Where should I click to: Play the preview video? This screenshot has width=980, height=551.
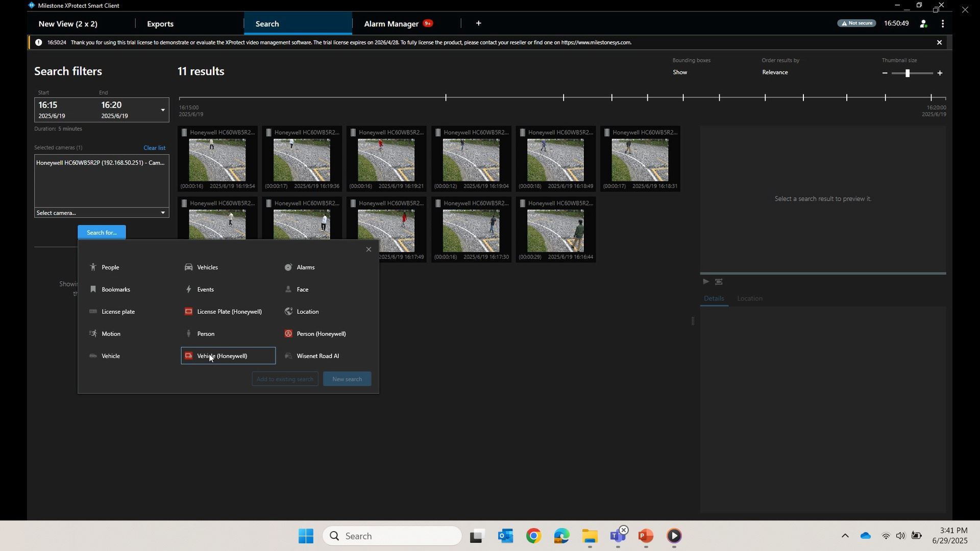(705, 282)
